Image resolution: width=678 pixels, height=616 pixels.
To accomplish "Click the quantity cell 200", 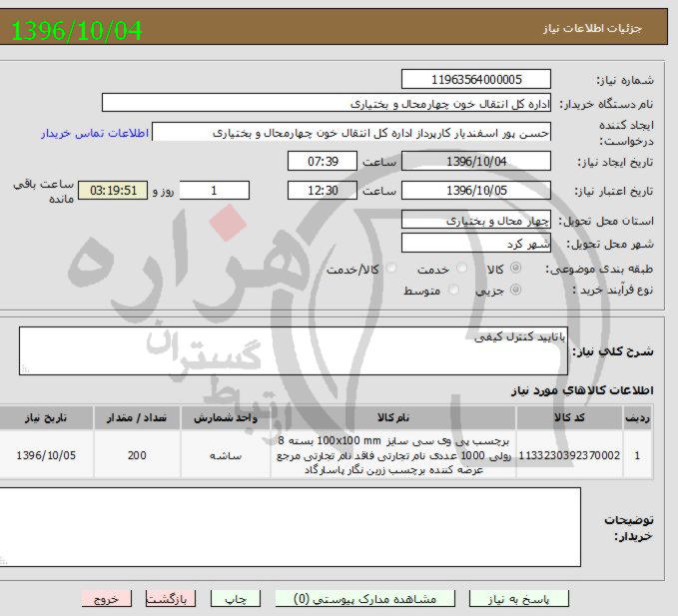I will pyautogui.click(x=137, y=455).
